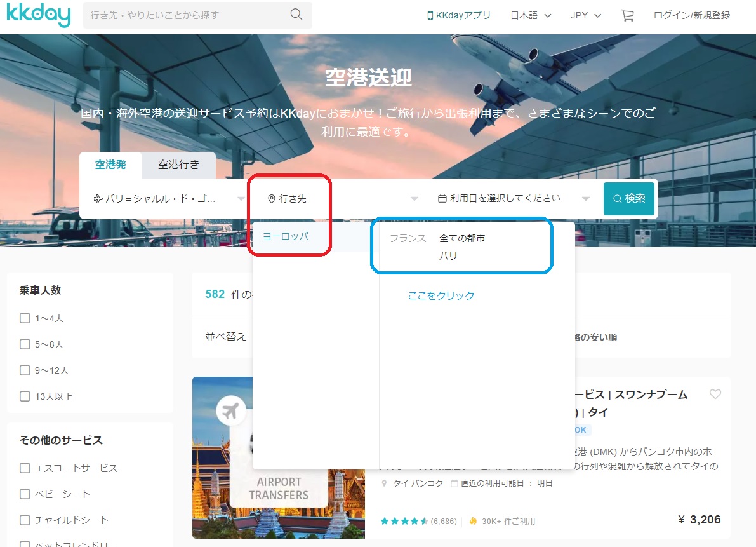Expand the departure airport dropdown arrow

point(241,198)
